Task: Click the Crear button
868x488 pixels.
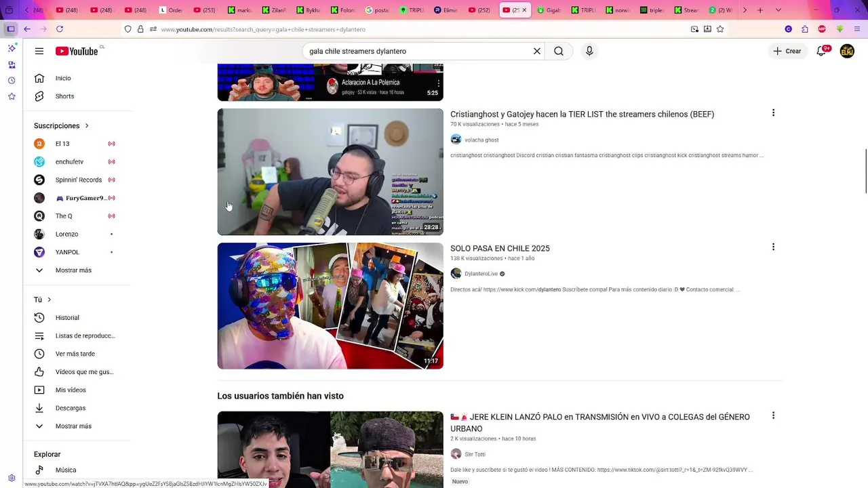Action: point(787,51)
